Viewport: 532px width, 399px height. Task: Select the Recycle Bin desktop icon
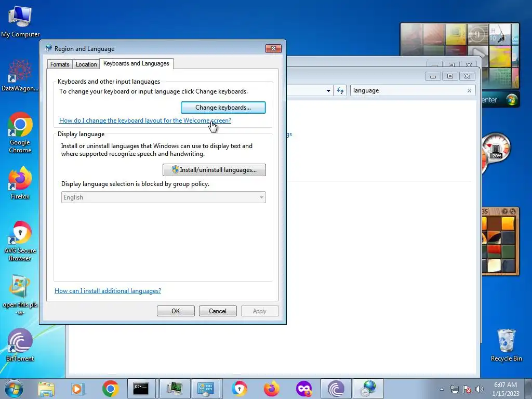tap(506, 345)
